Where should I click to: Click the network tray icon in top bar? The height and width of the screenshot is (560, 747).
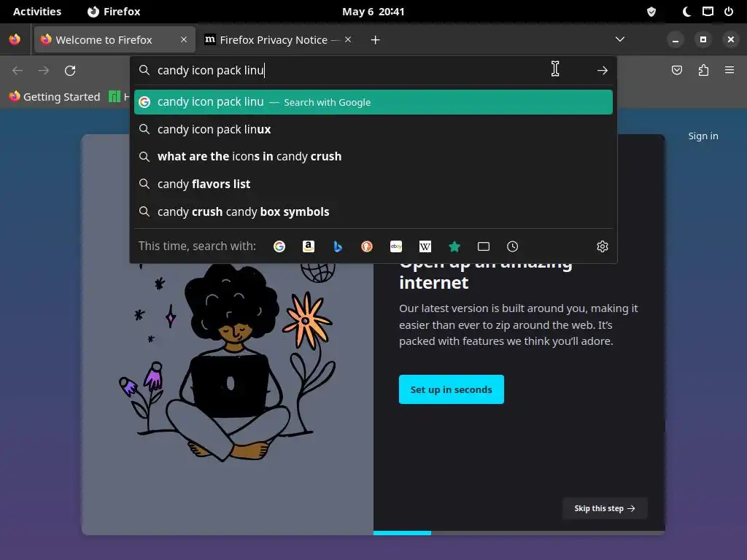tap(708, 12)
